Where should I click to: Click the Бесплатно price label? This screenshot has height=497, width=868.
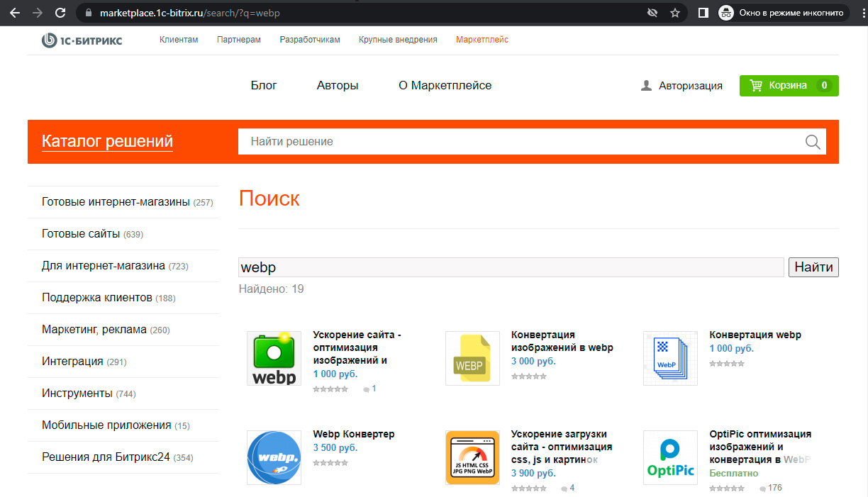734,473
